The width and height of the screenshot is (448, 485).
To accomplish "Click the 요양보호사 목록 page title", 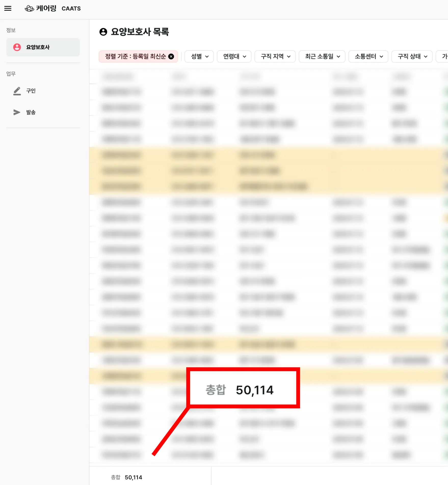I will click(140, 32).
